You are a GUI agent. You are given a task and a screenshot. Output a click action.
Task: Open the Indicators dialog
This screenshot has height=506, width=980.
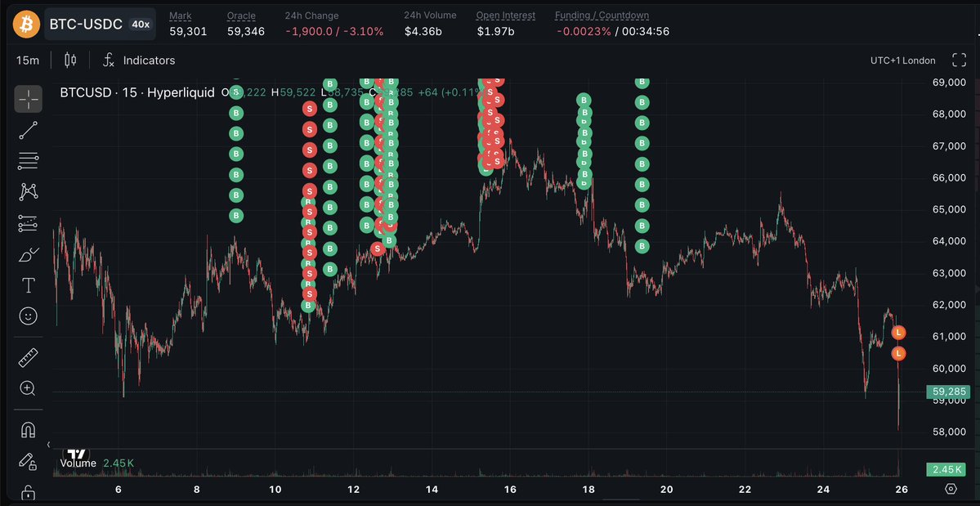click(x=149, y=60)
